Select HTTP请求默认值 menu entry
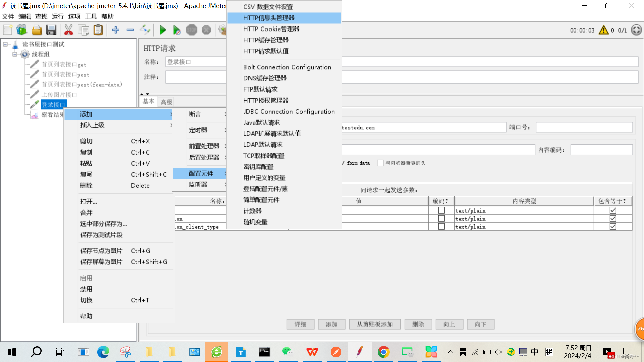Viewport: 644px width, 362px height. pos(284,51)
